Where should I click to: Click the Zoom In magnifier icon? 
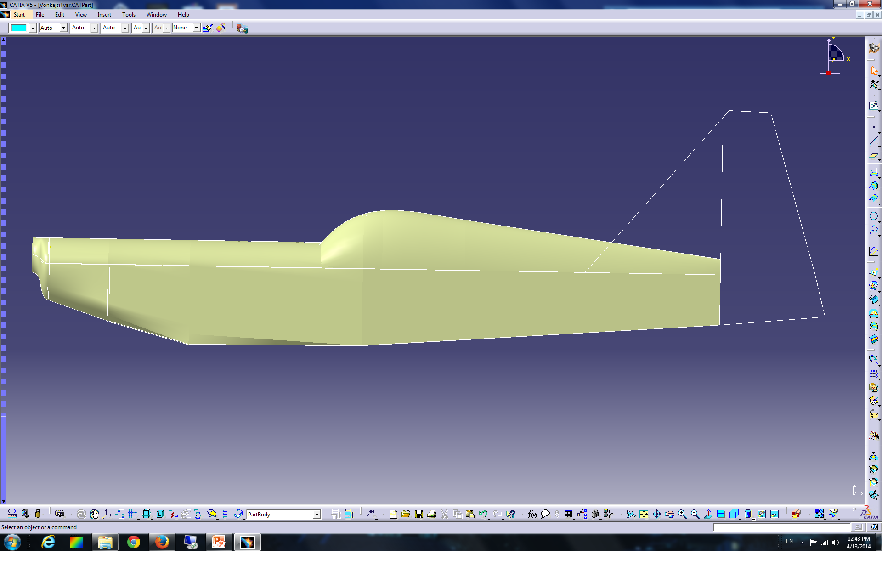682,514
